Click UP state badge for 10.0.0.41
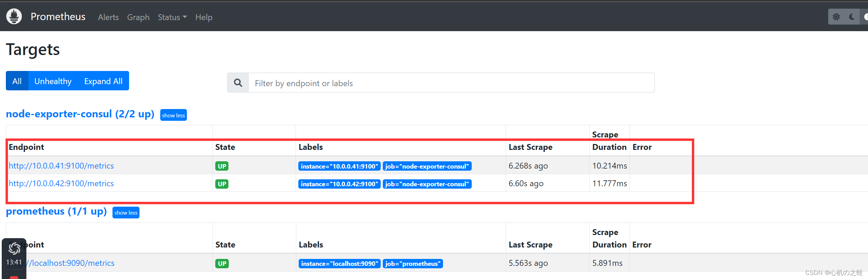This screenshot has height=279, width=868. click(x=222, y=166)
